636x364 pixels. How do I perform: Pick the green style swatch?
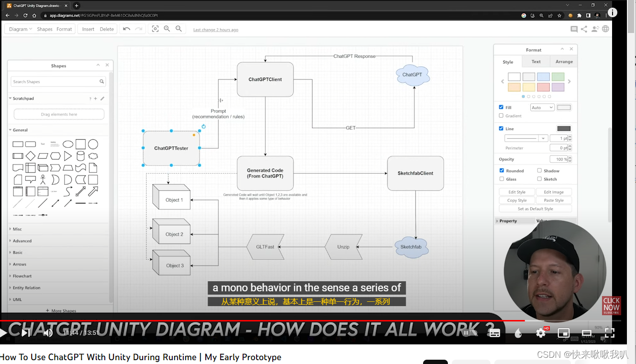(558, 77)
